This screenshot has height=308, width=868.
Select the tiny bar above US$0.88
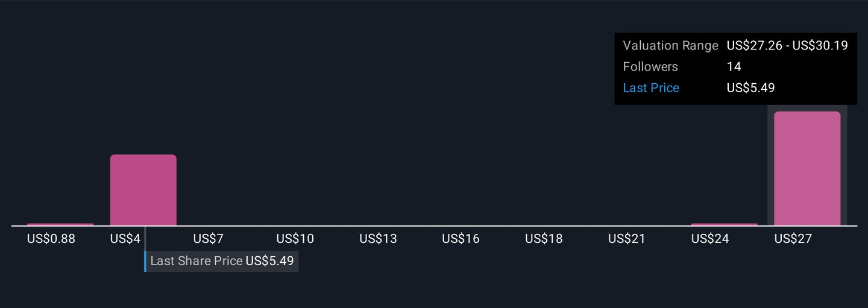click(x=60, y=224)
